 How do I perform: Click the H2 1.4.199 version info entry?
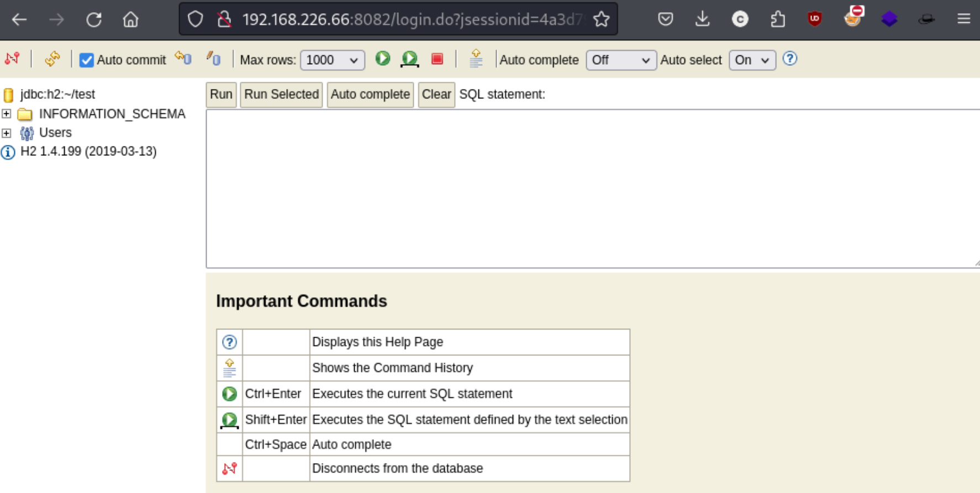[88, 151]
